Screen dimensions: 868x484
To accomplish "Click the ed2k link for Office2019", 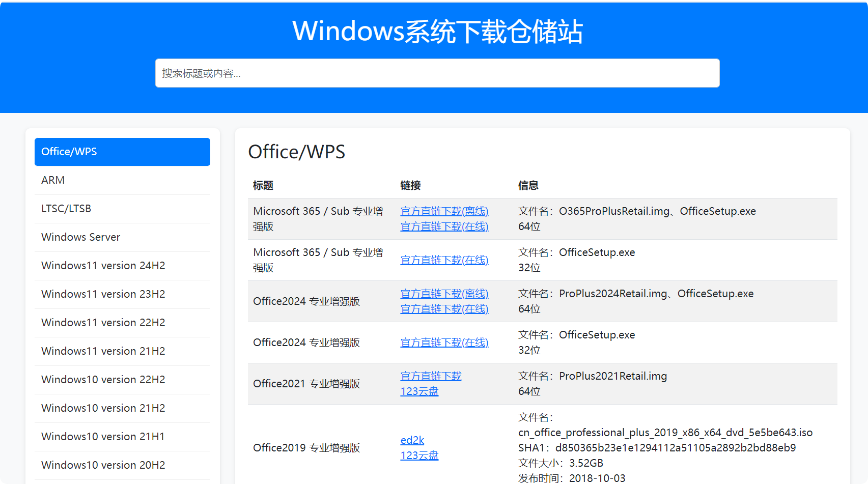I will [x=412, y=440].
